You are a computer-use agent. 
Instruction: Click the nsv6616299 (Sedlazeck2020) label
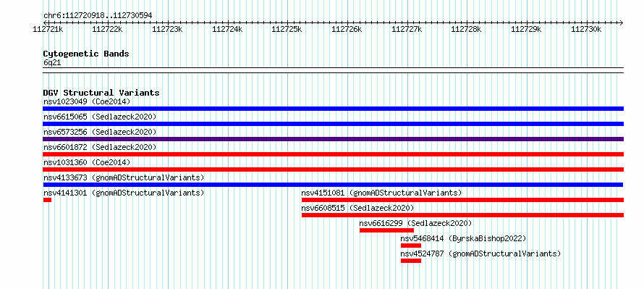pyautogui.click(x=415, y=223)
